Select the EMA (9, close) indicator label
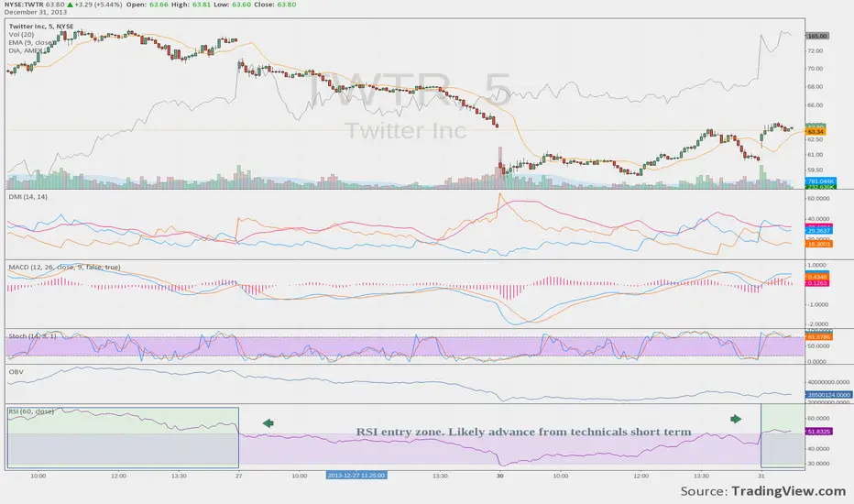 30,42
